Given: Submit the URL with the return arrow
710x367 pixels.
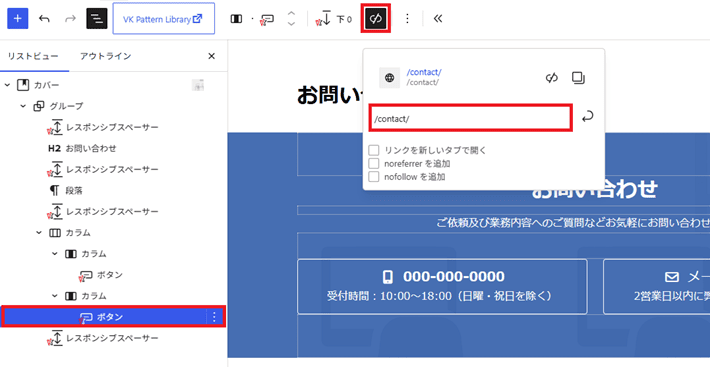Looking at the screenshot, I should click(587, 117).
